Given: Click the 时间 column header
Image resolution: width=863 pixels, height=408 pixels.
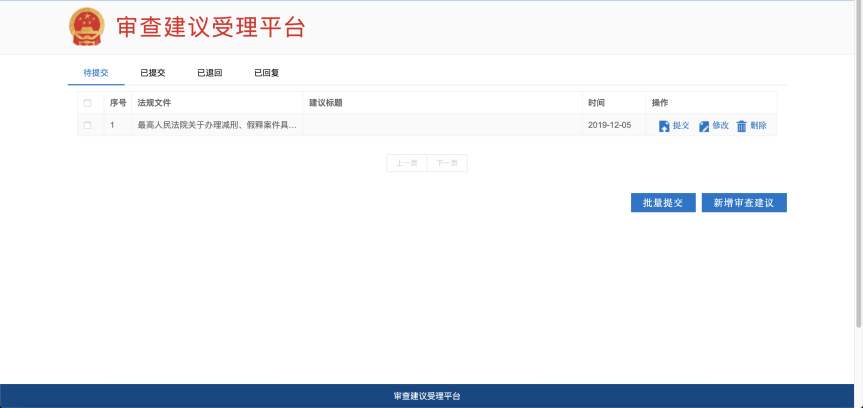Looking at the screenshot, I should click(596, 103).
